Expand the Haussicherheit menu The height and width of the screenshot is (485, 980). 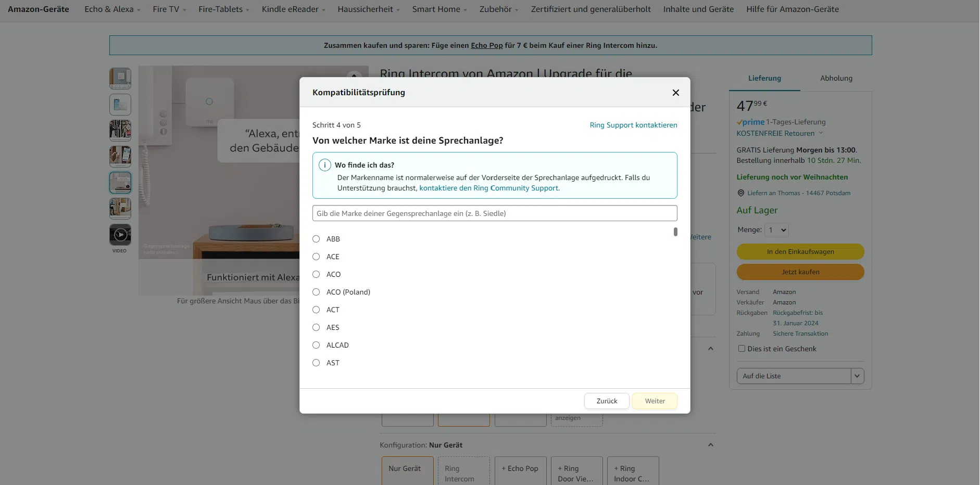tap(369, 9)
